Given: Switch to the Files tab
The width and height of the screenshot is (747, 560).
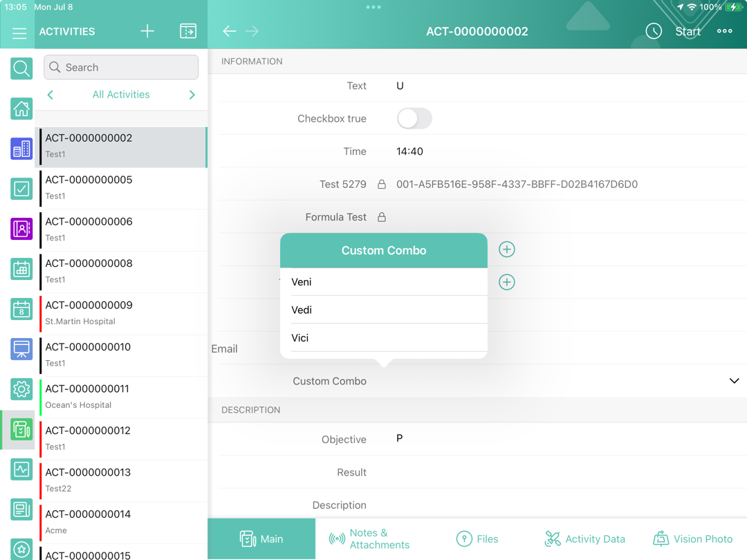Looking at the screenshot, I should pyautogui.click(x=477, y=539).
